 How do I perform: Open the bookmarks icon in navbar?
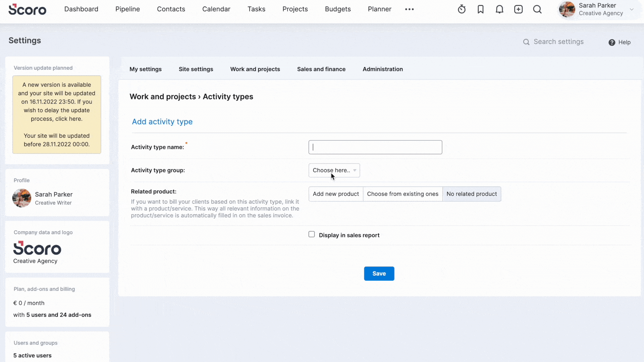click(481, 9)
